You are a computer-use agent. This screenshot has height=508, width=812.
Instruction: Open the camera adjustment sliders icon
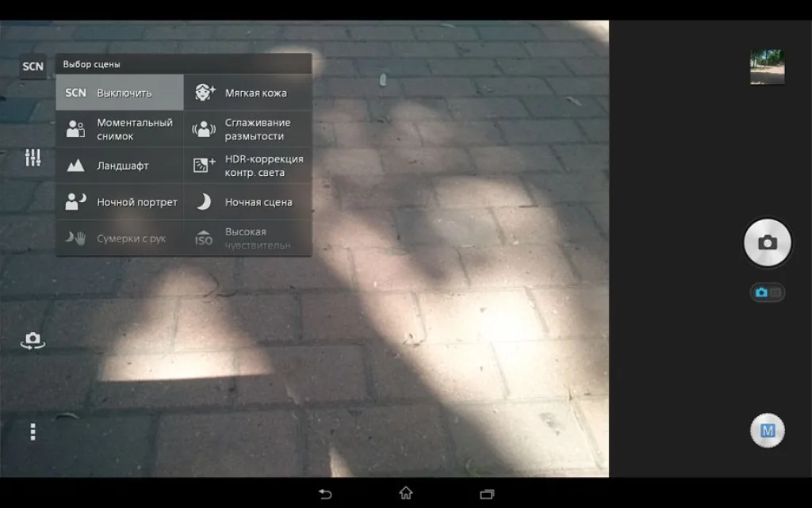click(33, 158)
